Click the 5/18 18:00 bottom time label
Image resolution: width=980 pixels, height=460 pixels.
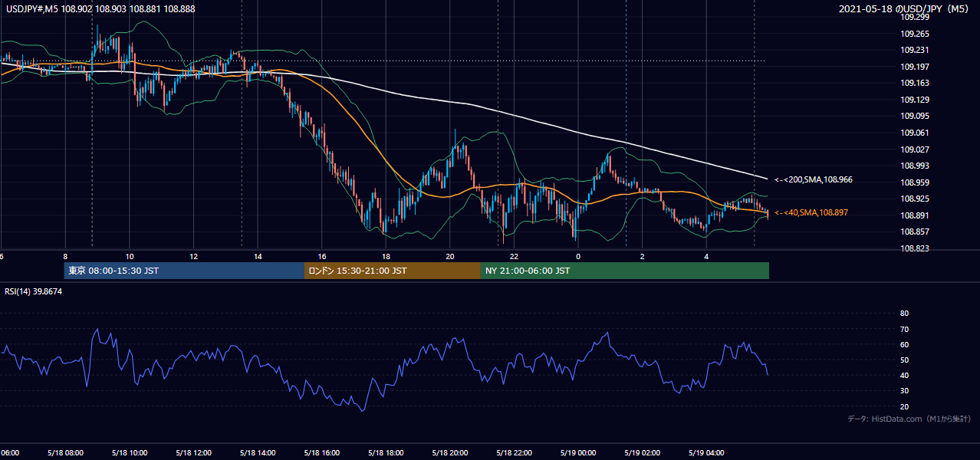click(385, 453)
